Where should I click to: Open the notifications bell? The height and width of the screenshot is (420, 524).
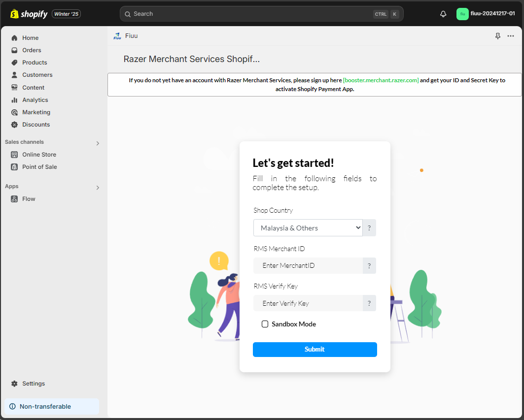pos(443,14)
